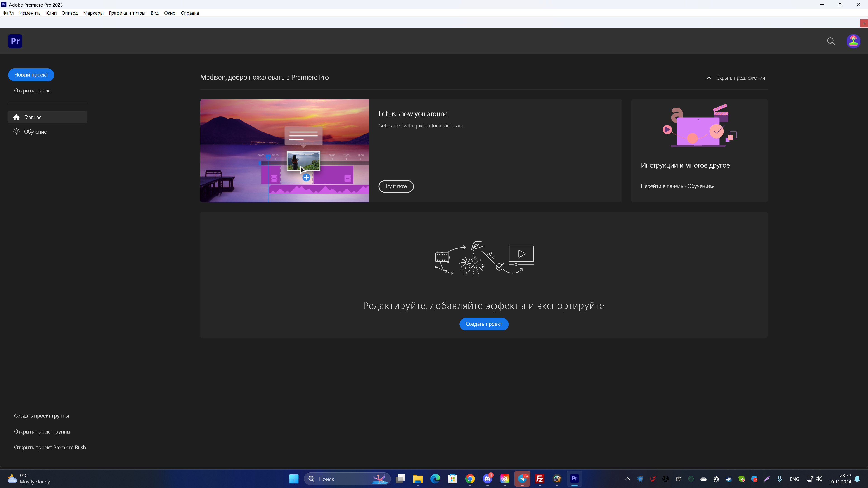Screen dimensions: 868x488
Task: Click Открыть проект группы
Action: click(x=42, y=431)
